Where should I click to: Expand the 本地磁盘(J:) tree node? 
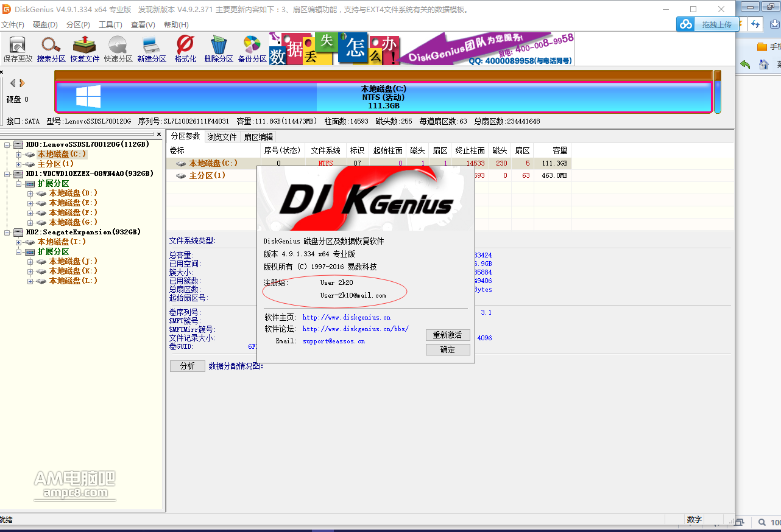coord(30,262)
